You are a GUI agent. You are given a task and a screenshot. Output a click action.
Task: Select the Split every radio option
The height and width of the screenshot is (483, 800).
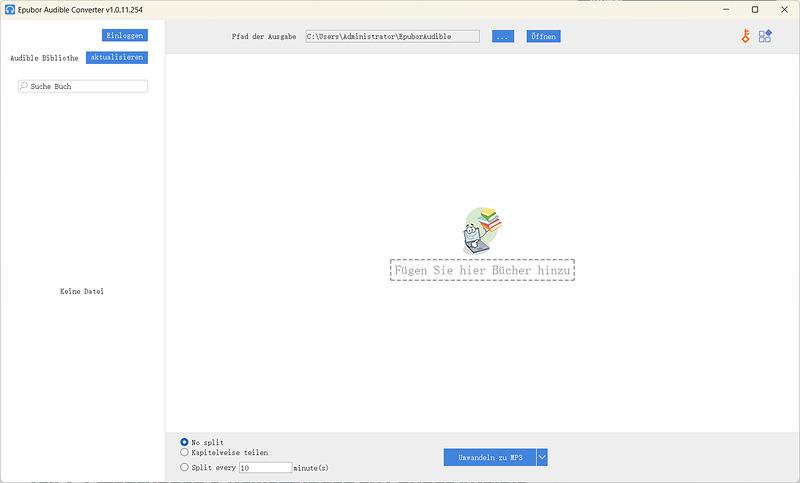(184, 467)
